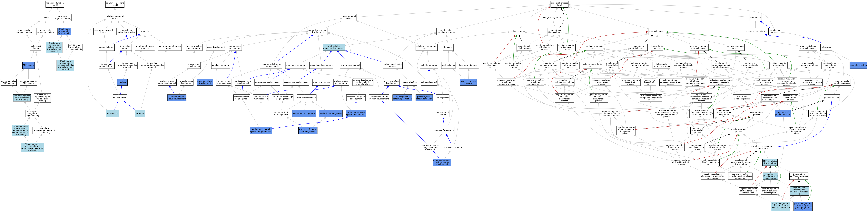Select the 'biological regulation' node
Image resolution: width=868 pixels, height=212 pixels.
coord(552,17)
